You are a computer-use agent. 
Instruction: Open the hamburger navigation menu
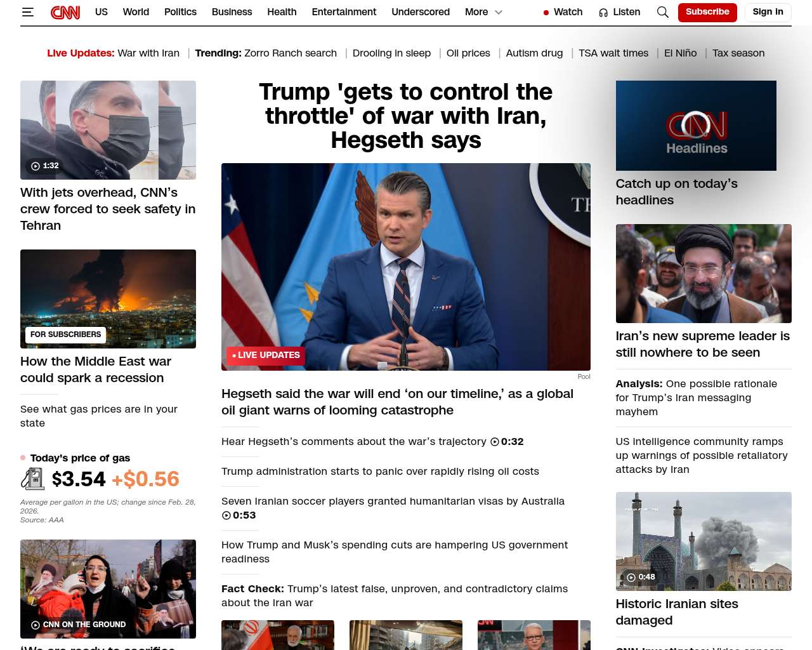(x=27, y=12)
